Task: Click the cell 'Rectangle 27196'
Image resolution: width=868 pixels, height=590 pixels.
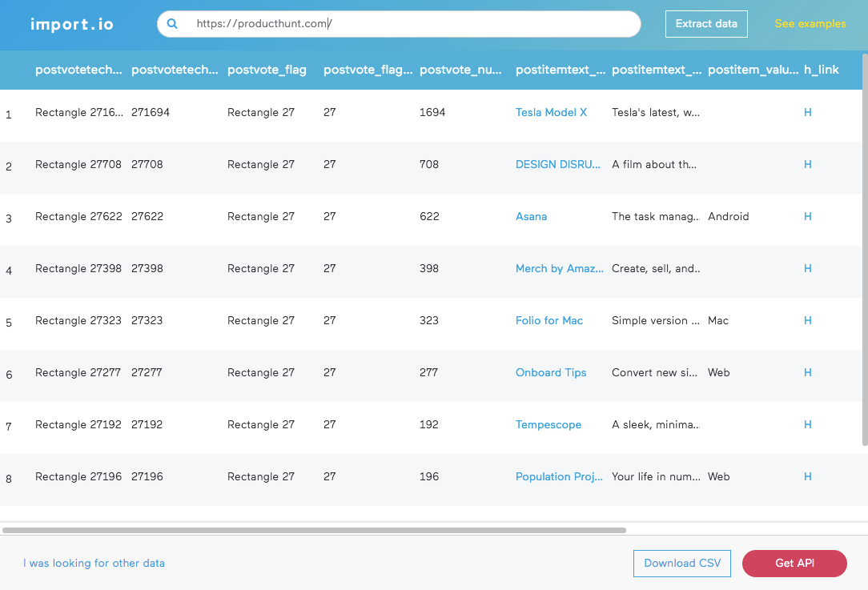Action: pyautogui.click(x=78, y=476)
